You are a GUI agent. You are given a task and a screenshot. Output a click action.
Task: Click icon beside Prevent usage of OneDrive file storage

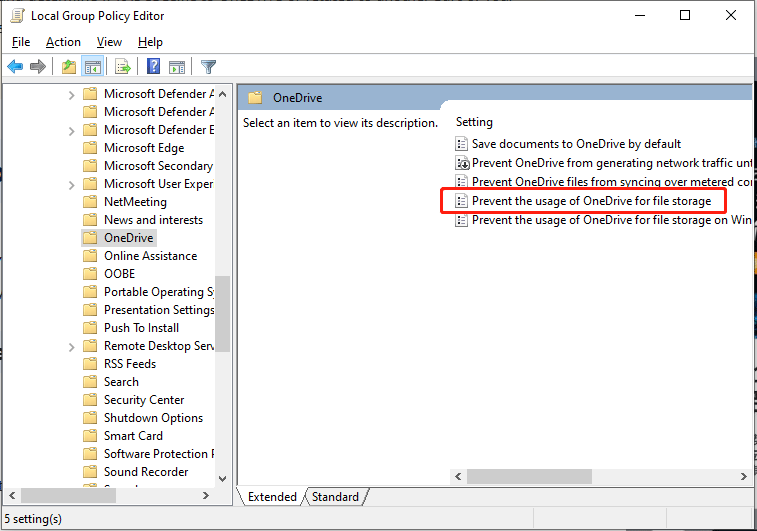(x=462, y=201)
